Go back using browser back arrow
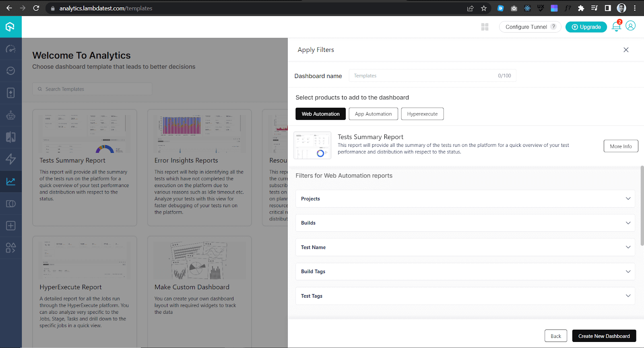Image resolution: width=644 pixels, height=348 pixels. [x=9, y=8]
